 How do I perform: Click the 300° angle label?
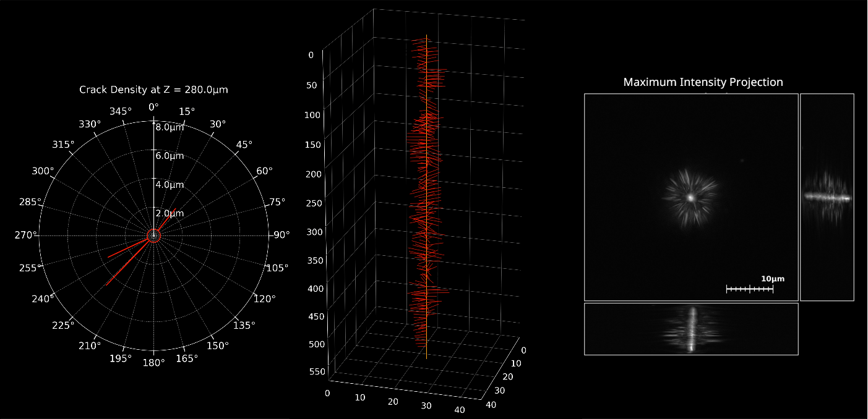(43, 171)
